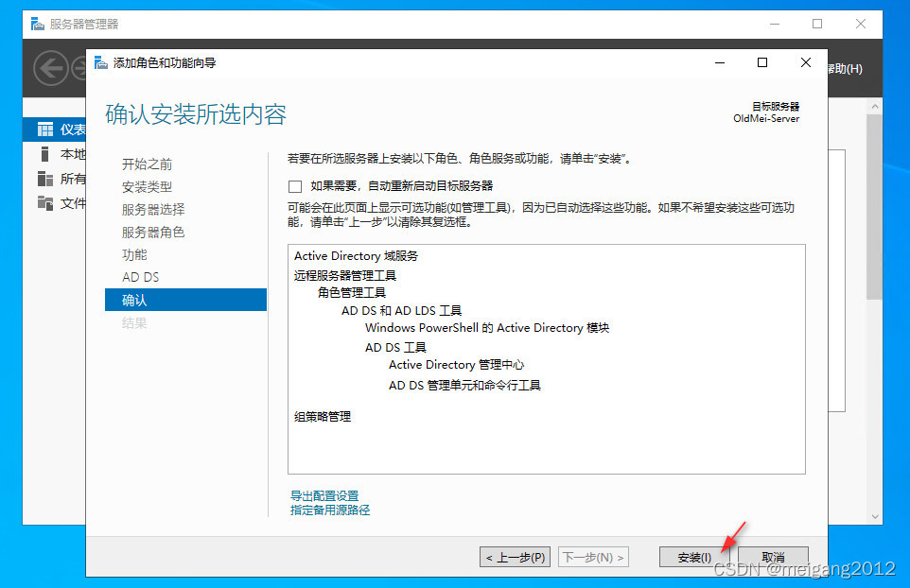Select AD DS wizard step
The image size is (910, 588).
(x=140, y=277)
